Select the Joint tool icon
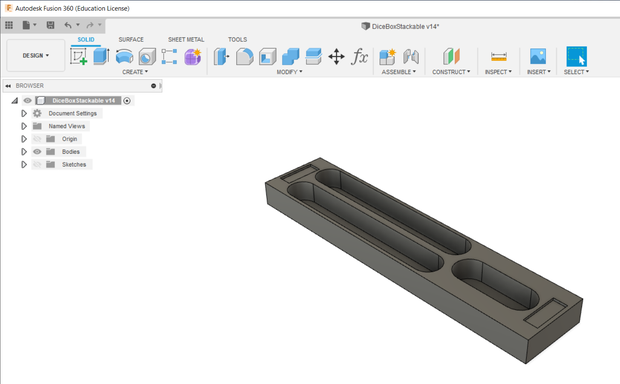The width and height of the screenshot is (620, 384). (411, 57)
